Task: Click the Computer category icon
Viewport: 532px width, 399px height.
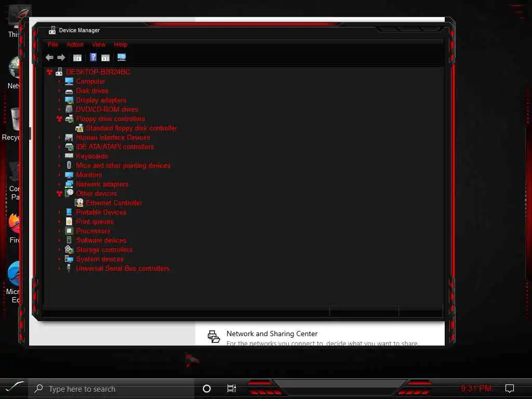Action: [69, 81]
